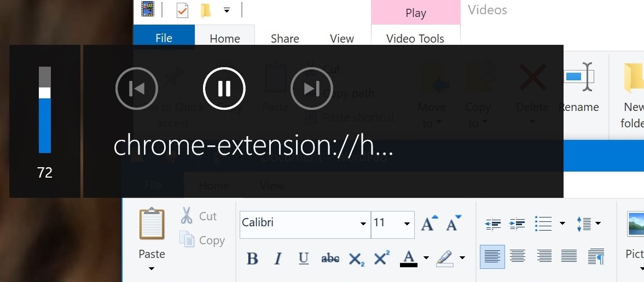Open the Share tab in File Explorer

(x=285, y=38)
